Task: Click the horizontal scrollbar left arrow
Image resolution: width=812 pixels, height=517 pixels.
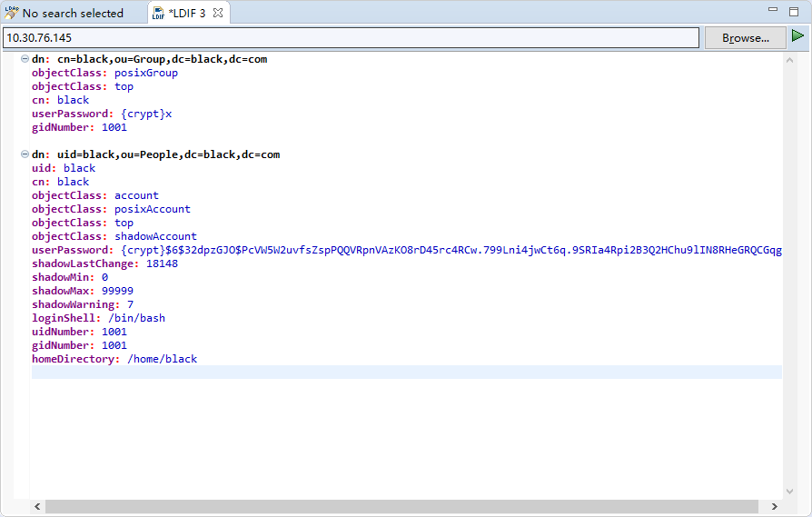Action: point(37,506)
